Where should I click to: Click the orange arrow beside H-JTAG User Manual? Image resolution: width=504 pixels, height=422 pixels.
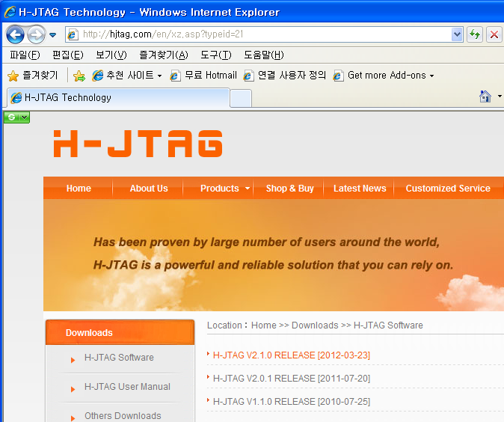(73, 389)
